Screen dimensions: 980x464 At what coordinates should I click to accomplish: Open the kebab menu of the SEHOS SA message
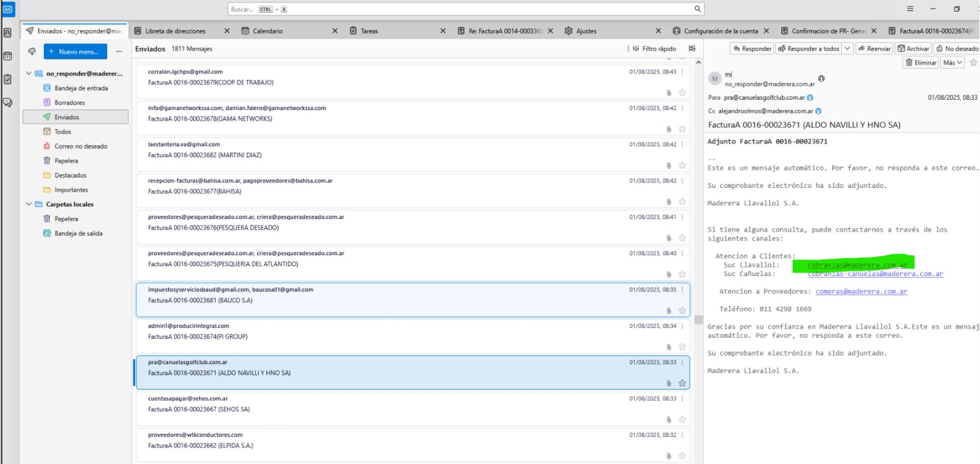coord(682,399)
